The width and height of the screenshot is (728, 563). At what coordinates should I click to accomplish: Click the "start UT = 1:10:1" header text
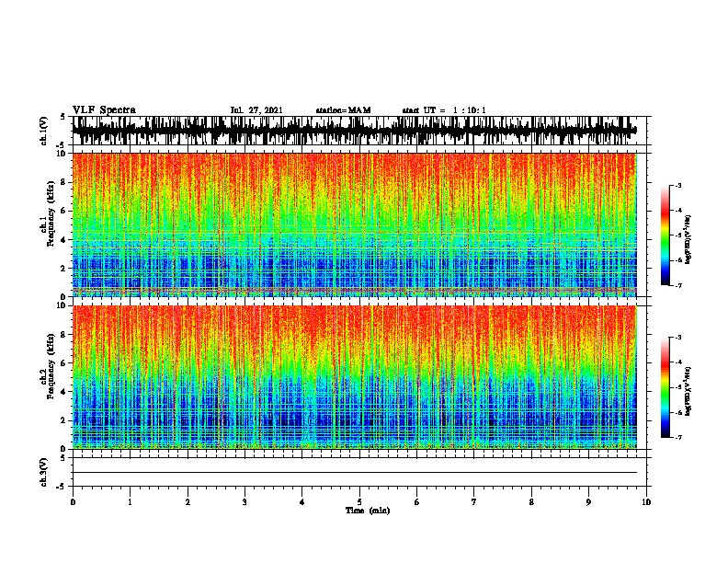coord(444,110)
